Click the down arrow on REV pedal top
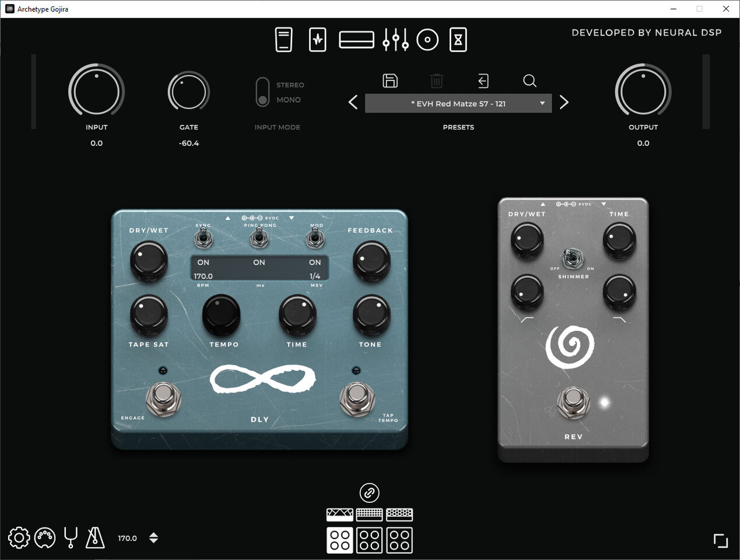The width and height of the screenshot is (740, 560). tap(604, 204)
